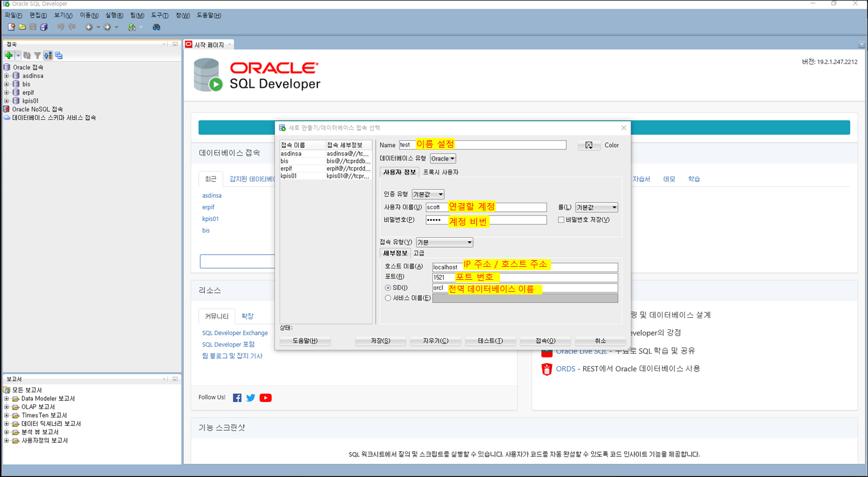Click the Oracle NoSQL 접속 icon
868x477 pixels.
(7, 109)
